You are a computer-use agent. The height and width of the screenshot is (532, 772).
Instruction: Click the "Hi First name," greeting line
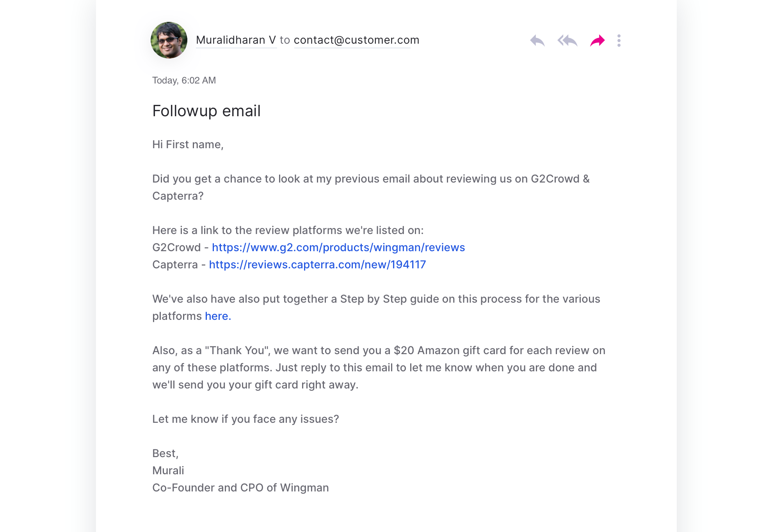click(188, 144)
